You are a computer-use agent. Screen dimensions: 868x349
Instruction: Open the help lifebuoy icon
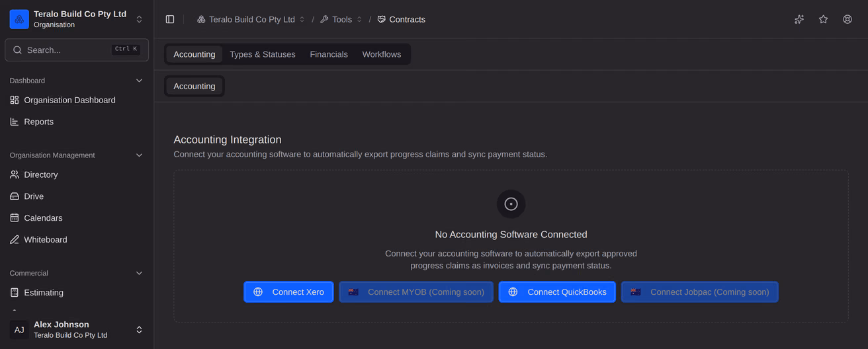tap(847, 19)
